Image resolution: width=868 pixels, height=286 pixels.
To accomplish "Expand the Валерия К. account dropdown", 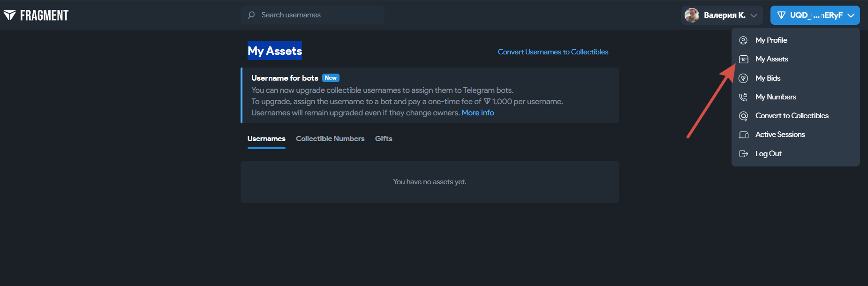I will 722,15.
